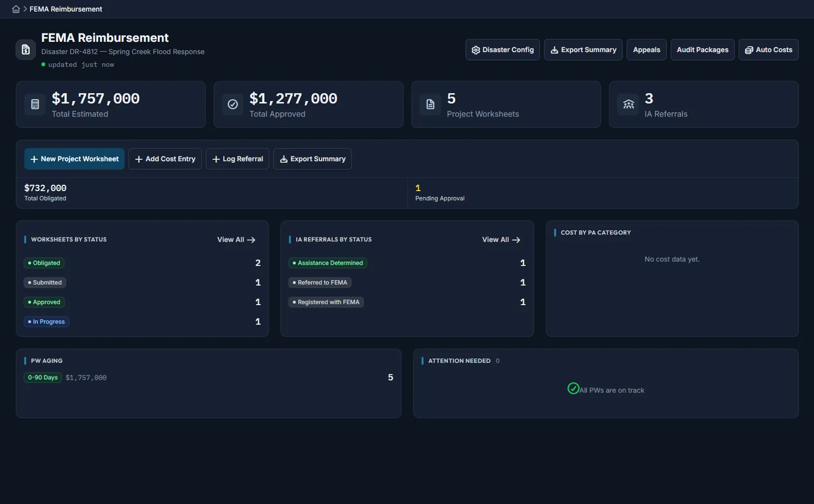Select the Referred to FEMA badge
Screen dimensions: 814x504
(x=320, y=283)
